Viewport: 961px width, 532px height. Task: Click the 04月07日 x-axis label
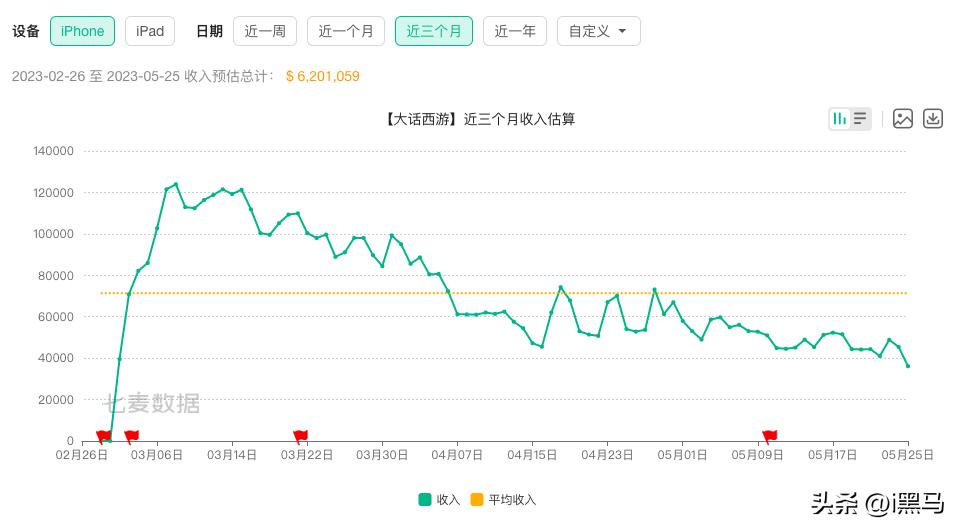point(457,455)
